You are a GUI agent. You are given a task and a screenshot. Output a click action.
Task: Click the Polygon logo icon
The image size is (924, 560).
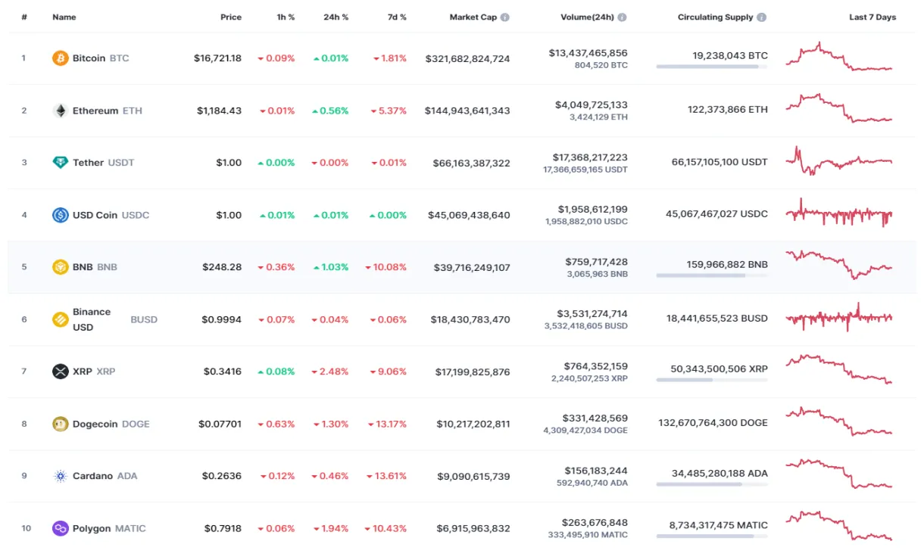click(60, 528)
